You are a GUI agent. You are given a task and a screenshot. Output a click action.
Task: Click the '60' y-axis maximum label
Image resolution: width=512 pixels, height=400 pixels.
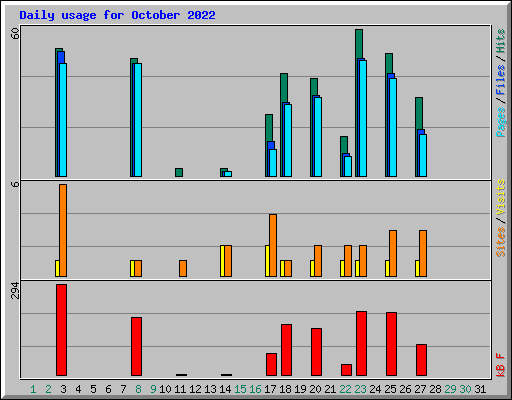coord(15,33)
